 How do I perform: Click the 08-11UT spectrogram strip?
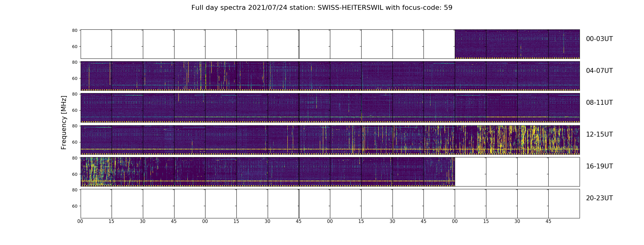[x=330, y=108]
